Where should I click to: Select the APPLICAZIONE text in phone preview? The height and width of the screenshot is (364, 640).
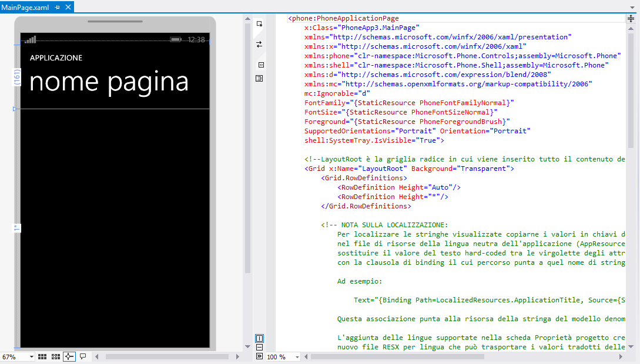tap(56, 58)
